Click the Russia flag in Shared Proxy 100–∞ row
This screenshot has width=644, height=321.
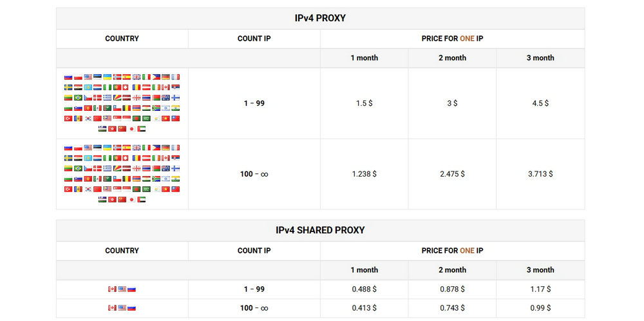click(x=132, y=308)
